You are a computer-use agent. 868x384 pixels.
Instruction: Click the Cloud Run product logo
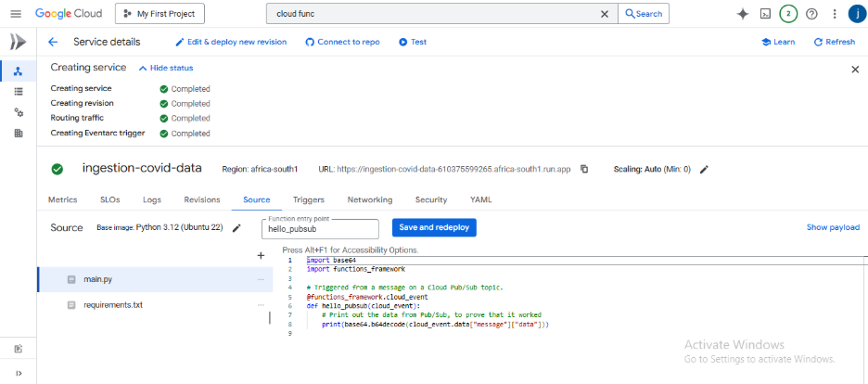(18, 42)
